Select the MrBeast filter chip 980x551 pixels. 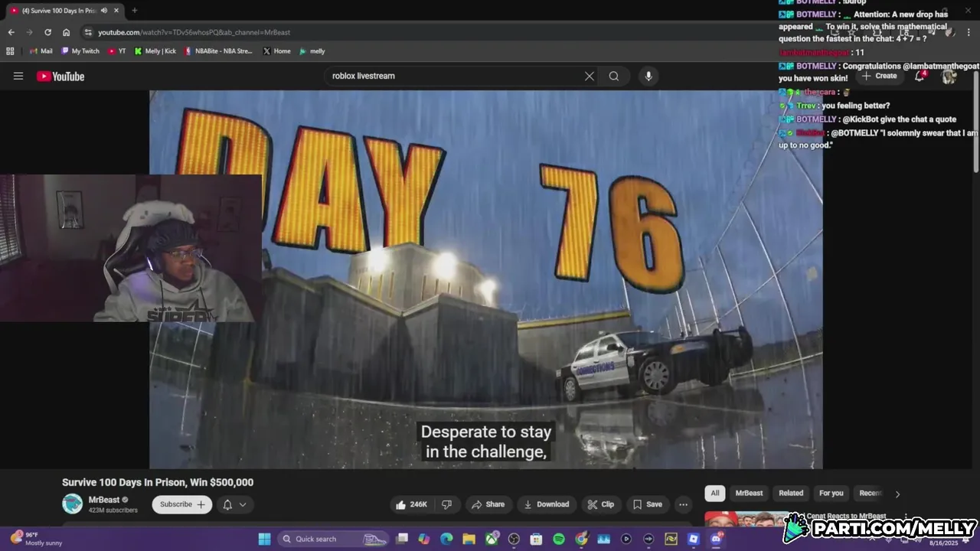pos(749,493)
